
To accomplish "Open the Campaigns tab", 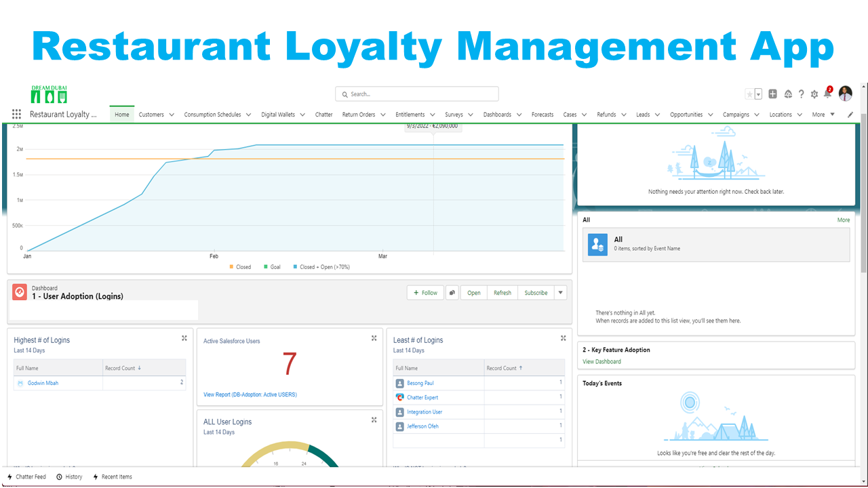I will [736, 115].
